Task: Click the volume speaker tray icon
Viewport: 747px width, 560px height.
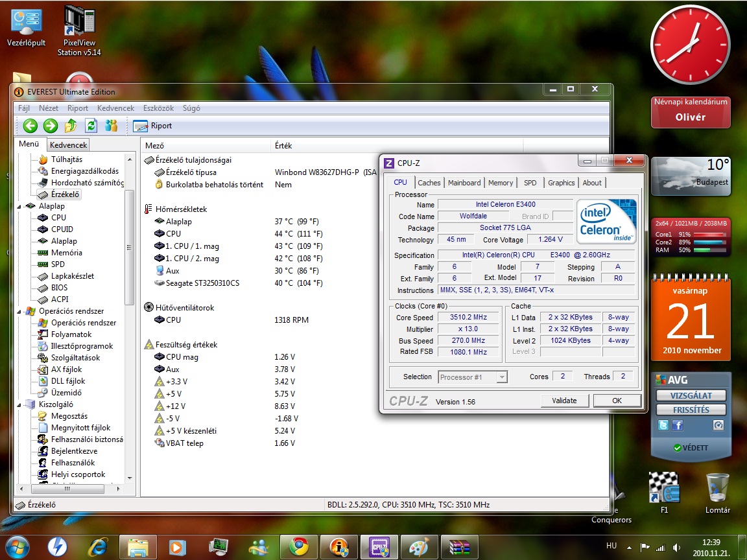Action: pyautogui.click(x=676, y=548)
